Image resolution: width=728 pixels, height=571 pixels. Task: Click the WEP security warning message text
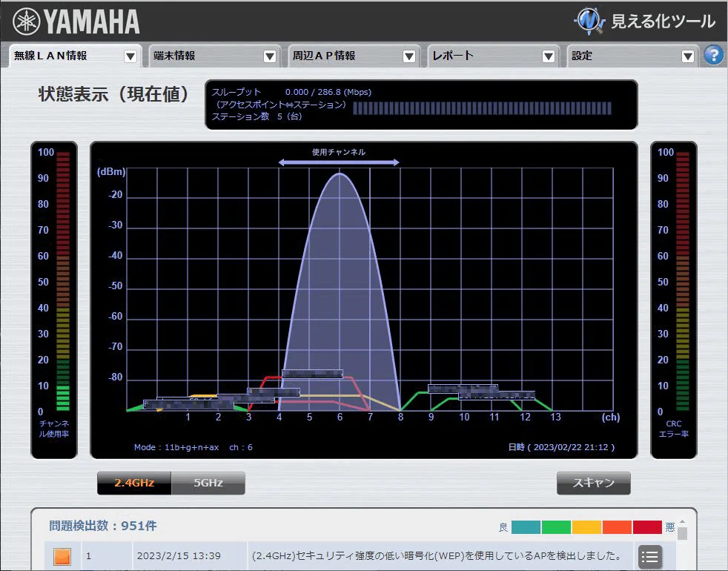pos(437,555)
